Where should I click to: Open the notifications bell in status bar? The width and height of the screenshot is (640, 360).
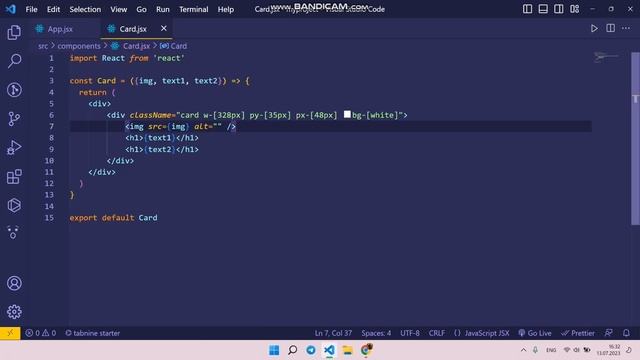tap(626, 333)
